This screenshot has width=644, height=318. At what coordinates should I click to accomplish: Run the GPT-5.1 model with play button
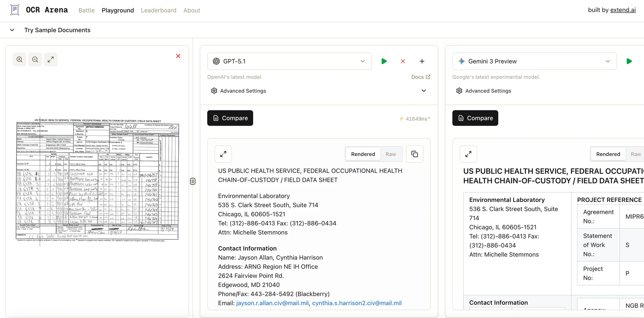[384, 61]
